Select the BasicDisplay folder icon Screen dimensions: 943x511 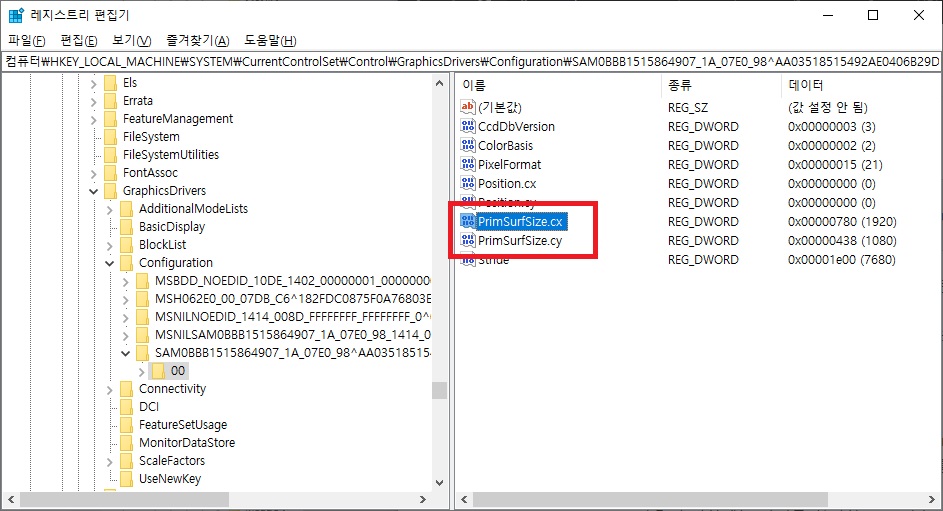click(126, 227)
